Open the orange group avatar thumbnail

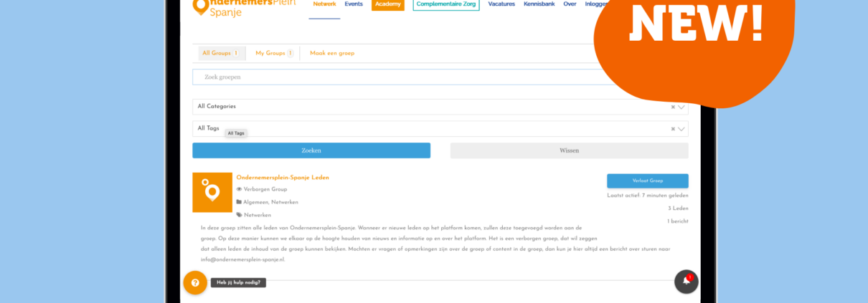pyautogui.click(x=212, y=193)
